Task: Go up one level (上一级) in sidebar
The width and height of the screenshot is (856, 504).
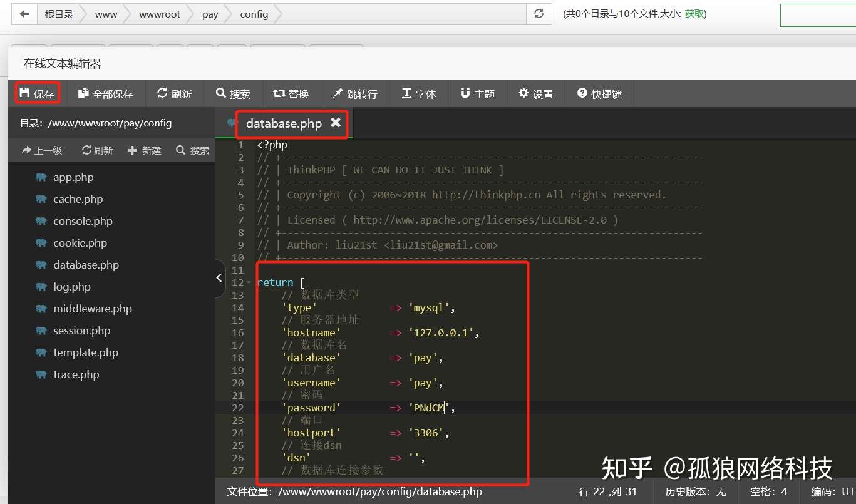Action: coord(42,150)
